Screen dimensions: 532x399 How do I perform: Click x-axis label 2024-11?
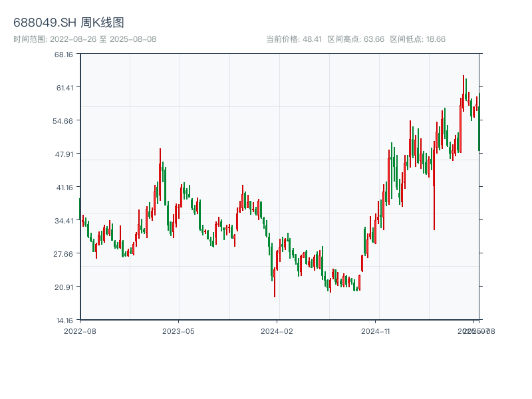coord(375,331)
